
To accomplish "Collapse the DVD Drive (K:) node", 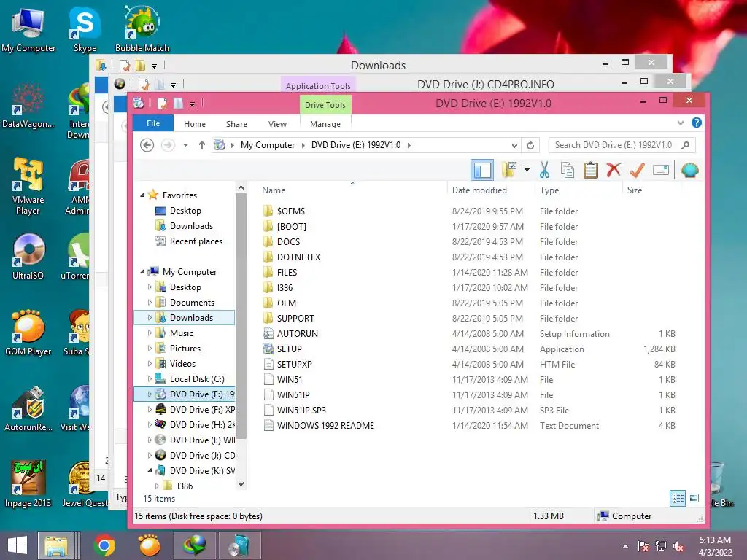I will pos(150,470).
